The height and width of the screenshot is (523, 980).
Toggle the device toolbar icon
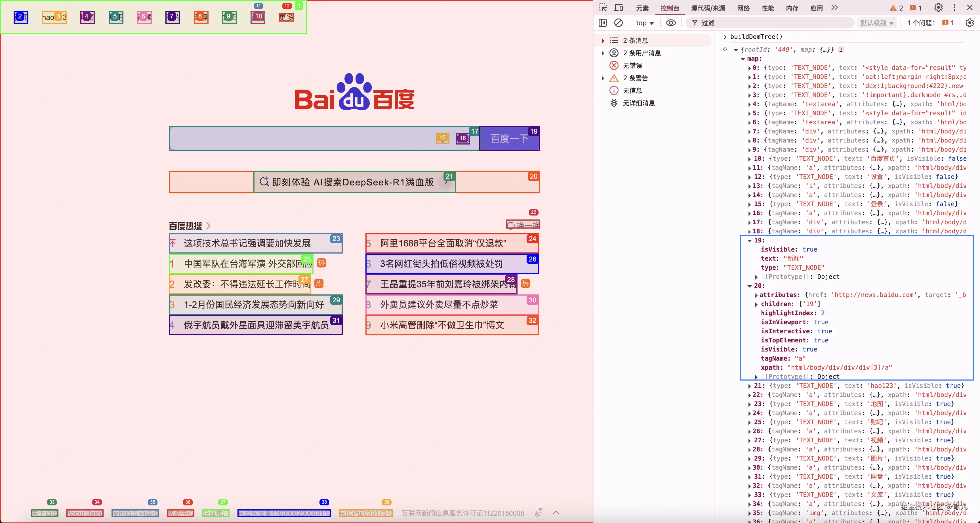619,8
